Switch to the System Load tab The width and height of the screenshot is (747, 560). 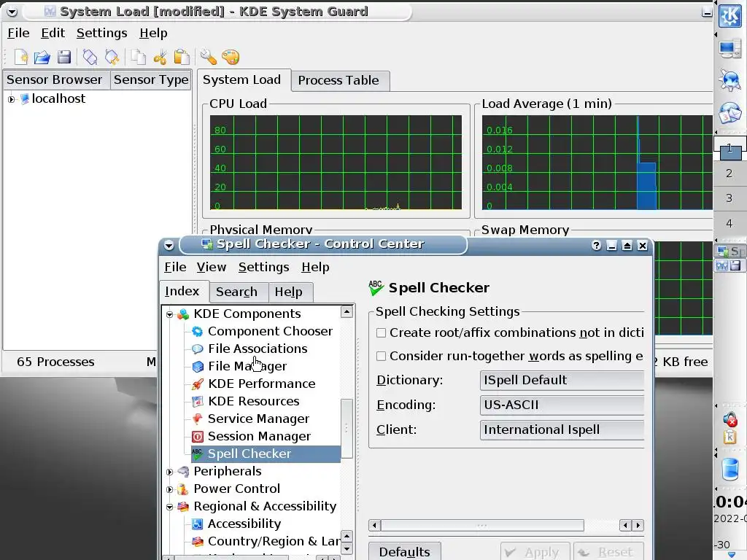click(x=242, y=79)
